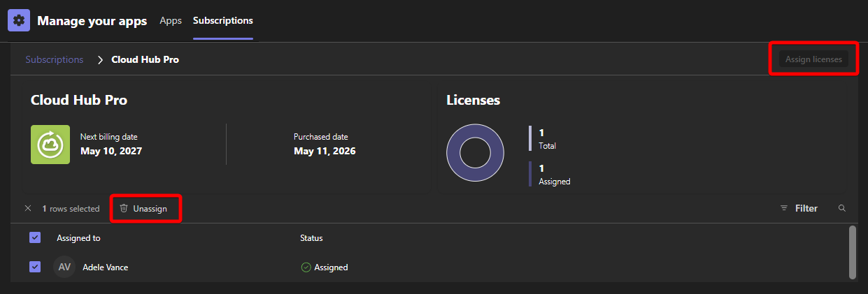Uncheck the Adele Vance row checkbox

[35, 267]
